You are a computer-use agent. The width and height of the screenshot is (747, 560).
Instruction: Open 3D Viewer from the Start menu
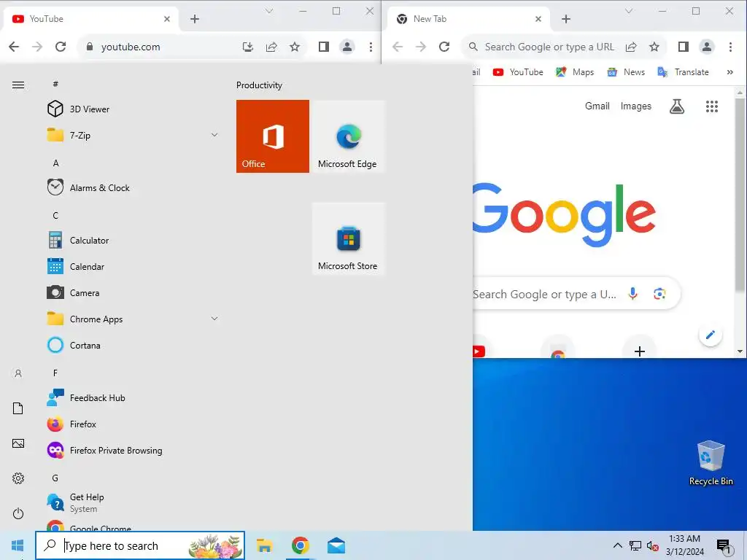133,109
